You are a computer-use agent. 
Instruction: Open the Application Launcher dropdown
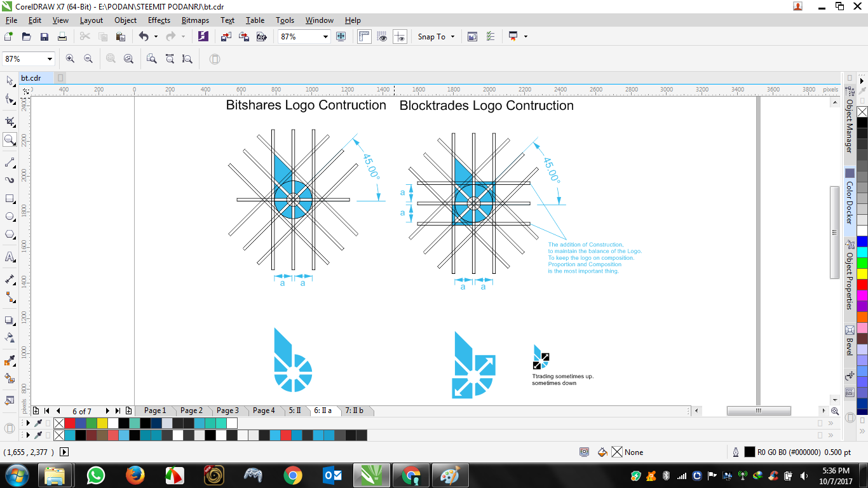tap(526, 37)
